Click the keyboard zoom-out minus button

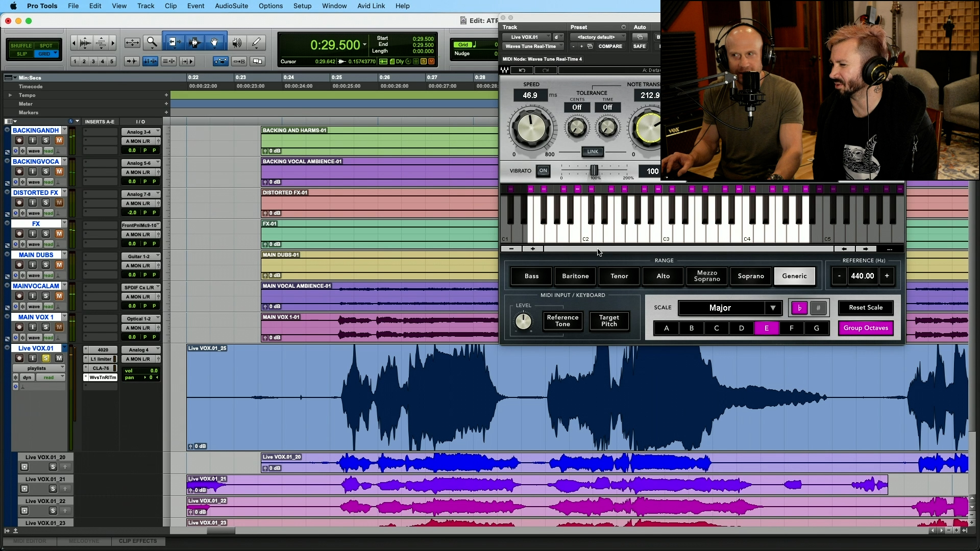click(x=511, y=249)
